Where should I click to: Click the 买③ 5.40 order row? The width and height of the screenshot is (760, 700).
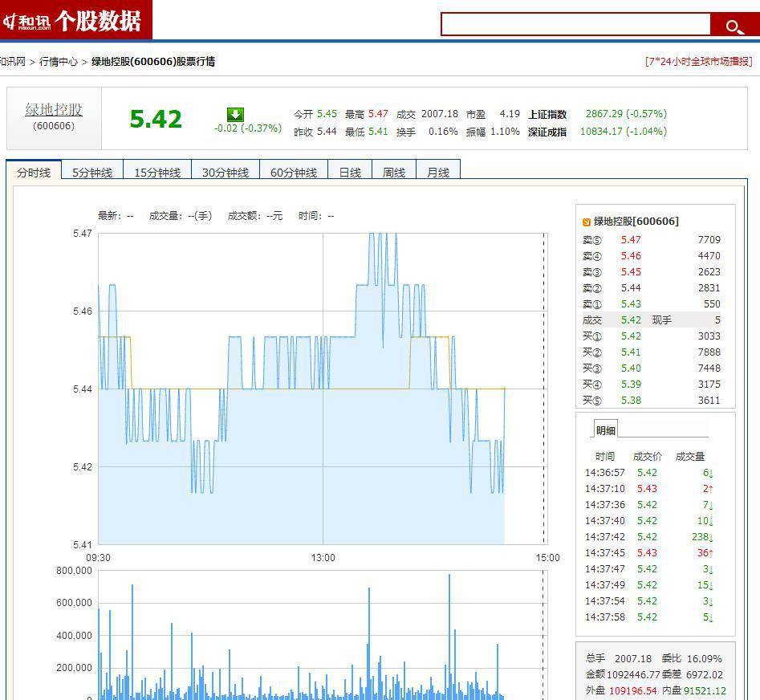(652, 368)
